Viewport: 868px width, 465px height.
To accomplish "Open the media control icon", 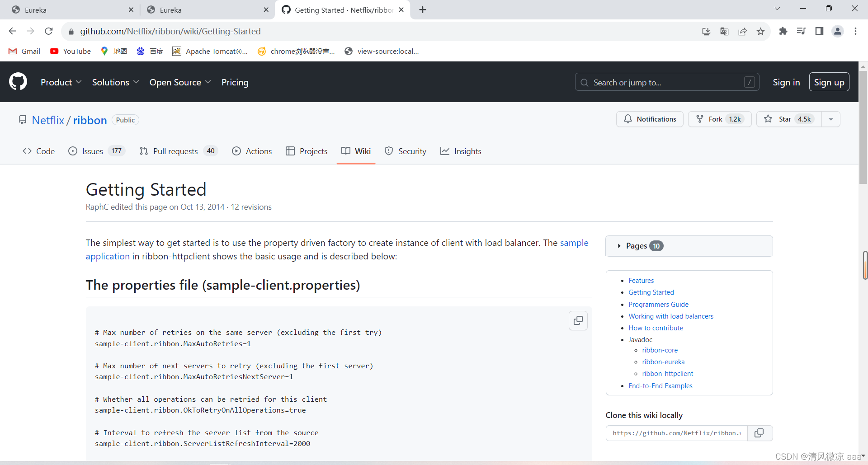I will [x=801, y=31].
